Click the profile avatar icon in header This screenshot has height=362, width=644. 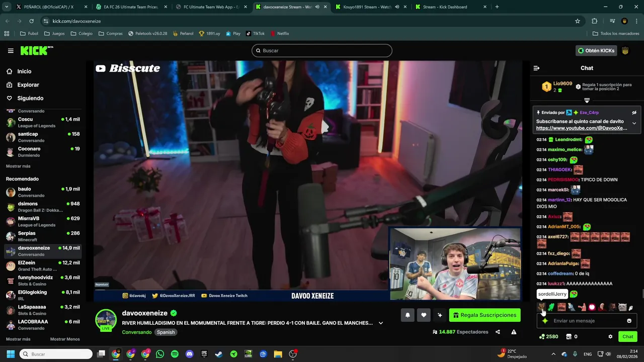tap(625, 51)
